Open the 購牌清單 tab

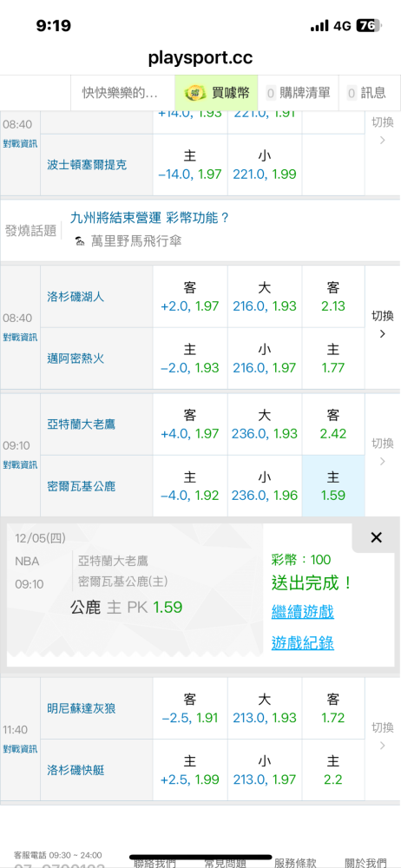coord(299,93)
